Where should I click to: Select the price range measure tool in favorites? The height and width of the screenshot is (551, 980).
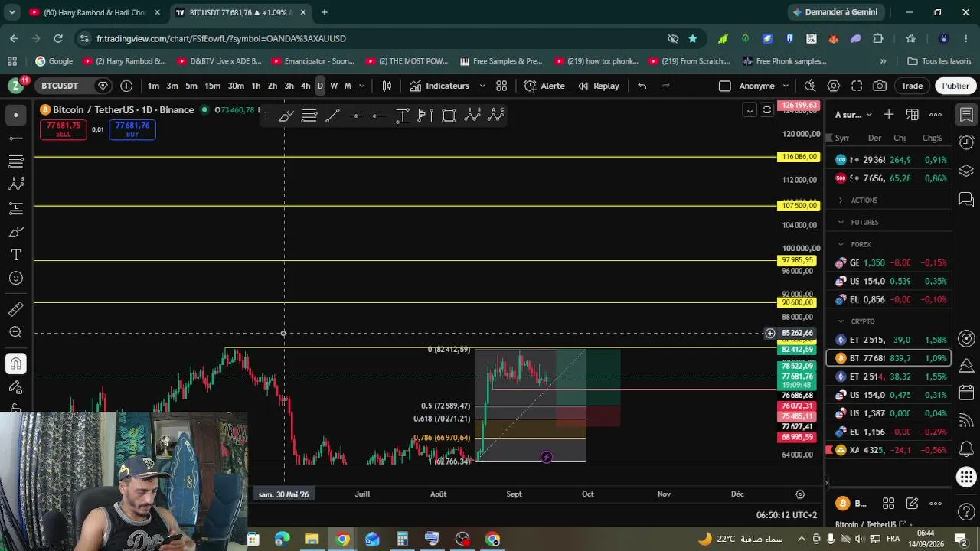click(x=403, y=116)
